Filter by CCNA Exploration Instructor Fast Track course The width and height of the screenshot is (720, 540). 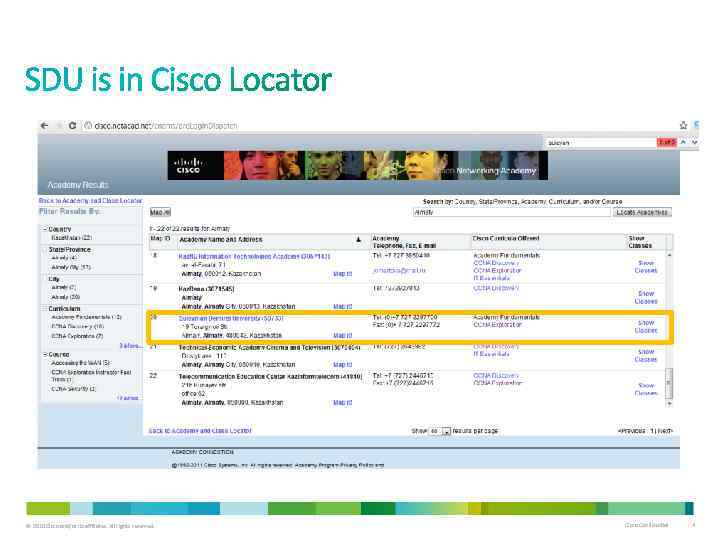[x=91, y=376]
